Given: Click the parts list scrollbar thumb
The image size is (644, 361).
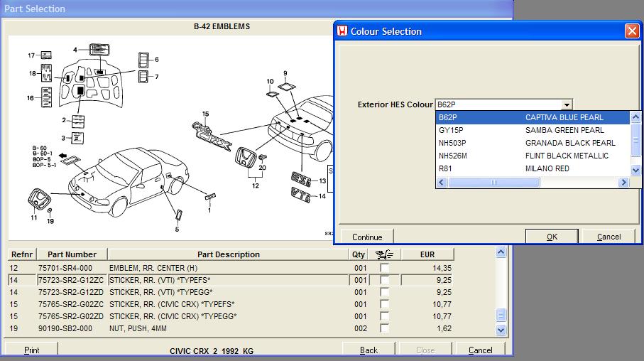Looking at the screenshot, I should (x=501, y=315).
